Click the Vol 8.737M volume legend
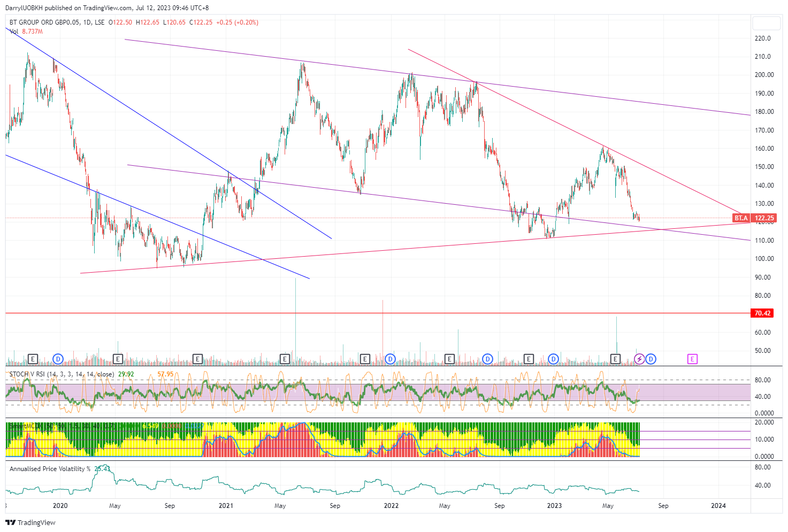This screenshot has width=788, height=532. click(26, 32)
